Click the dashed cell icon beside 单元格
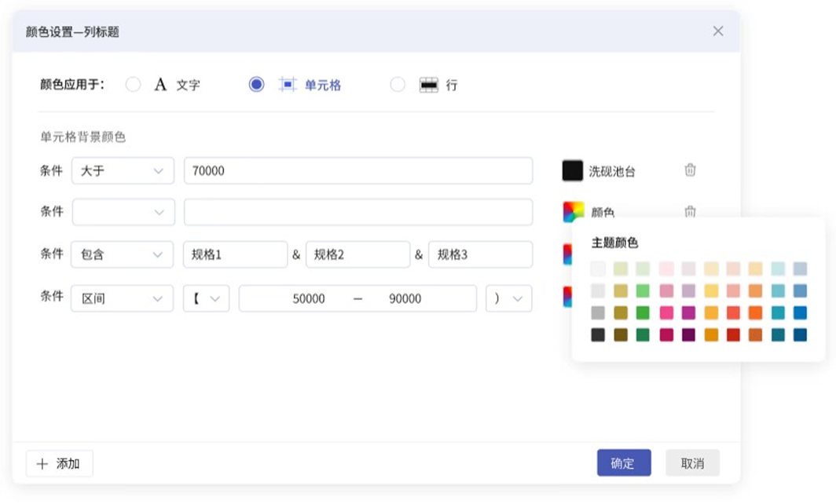The height and width of the screenshot is (504, 836). click(x=288, y=83)
